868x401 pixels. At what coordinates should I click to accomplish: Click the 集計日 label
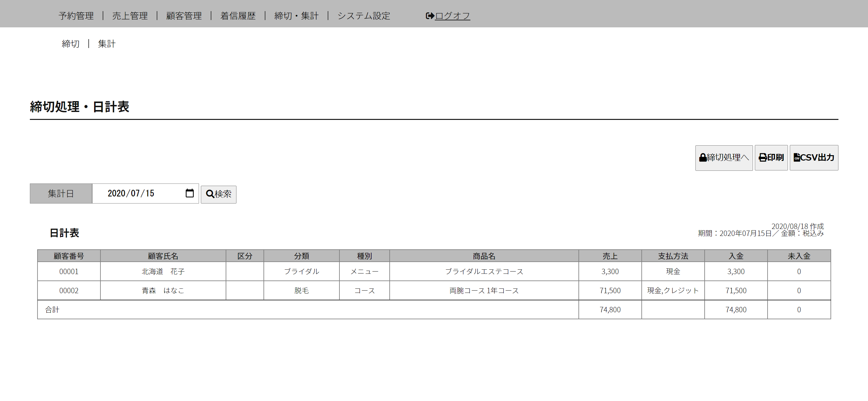click(61, 194)
